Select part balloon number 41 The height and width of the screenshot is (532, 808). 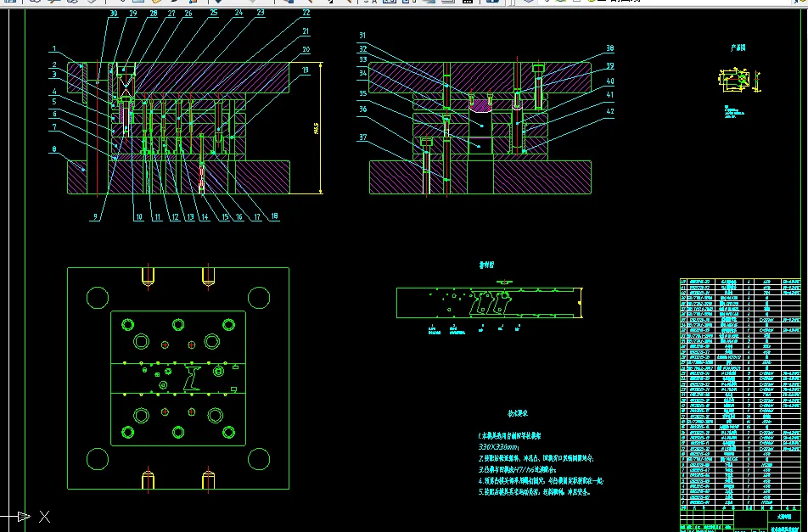click(x=609, y=95)
